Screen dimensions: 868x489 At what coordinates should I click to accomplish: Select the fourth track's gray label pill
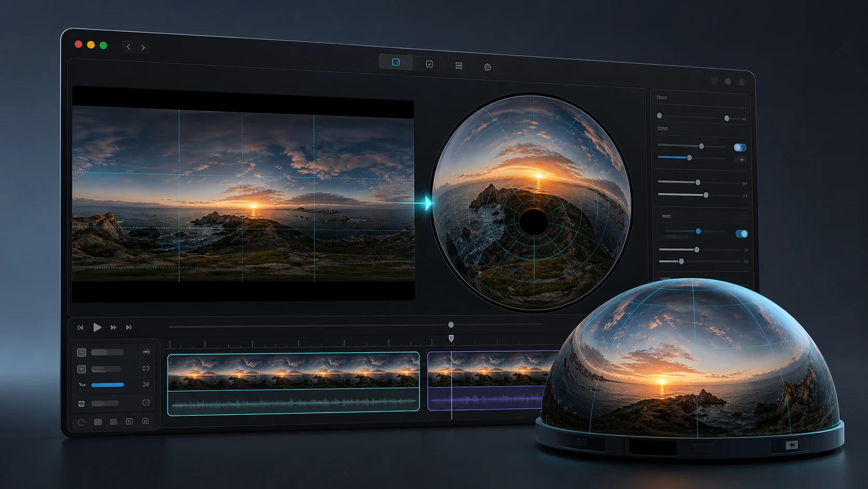[x=105, y=403]
